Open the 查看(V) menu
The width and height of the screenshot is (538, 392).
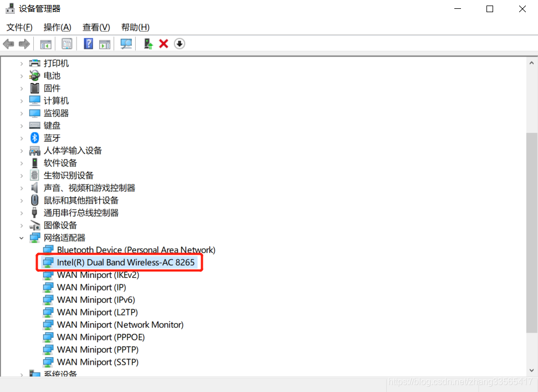coord(96,27)
